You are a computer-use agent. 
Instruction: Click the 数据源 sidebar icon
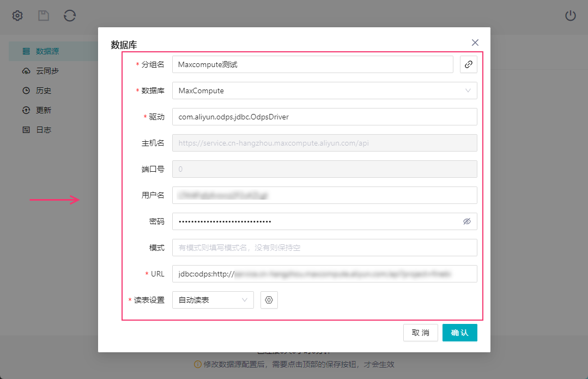(26, 51)
